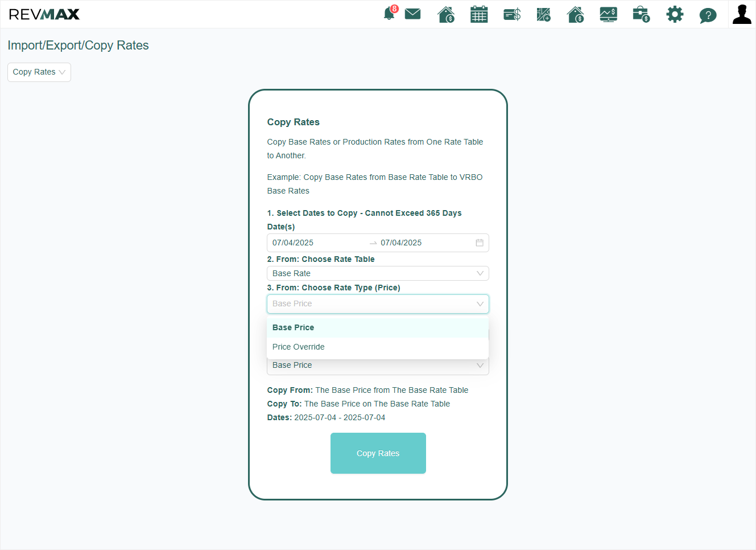
Task: Click the Dates: 2025-07-04 - 2025-07-04 summary text
Action: tap(327, 417)
